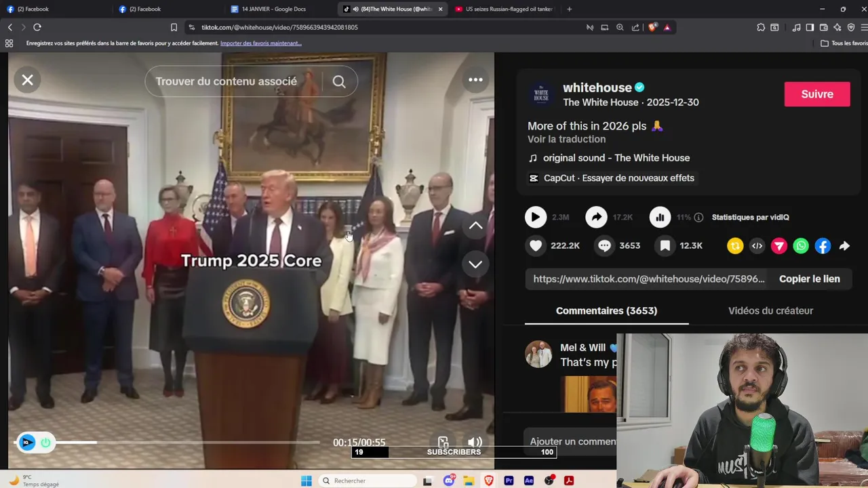This screenshot has height=488, width=868.
Task: Click the yellow repost icon
Action: point(735,246)
